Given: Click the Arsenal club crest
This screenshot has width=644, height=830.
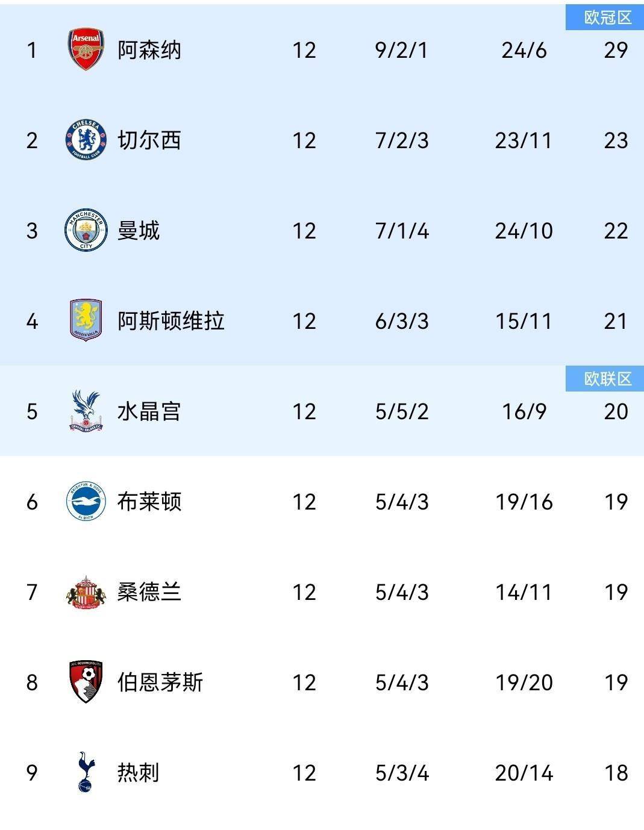Looking at the screenshot, I should tap(86, 49).
